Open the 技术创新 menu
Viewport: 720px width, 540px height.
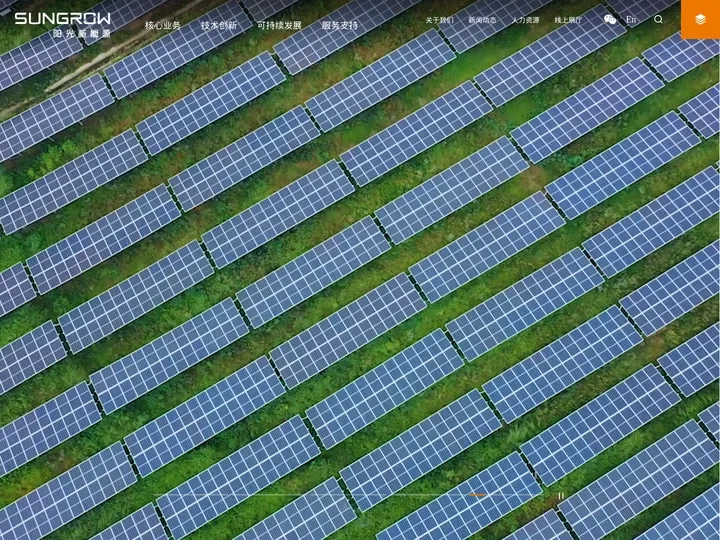point(219,25)
